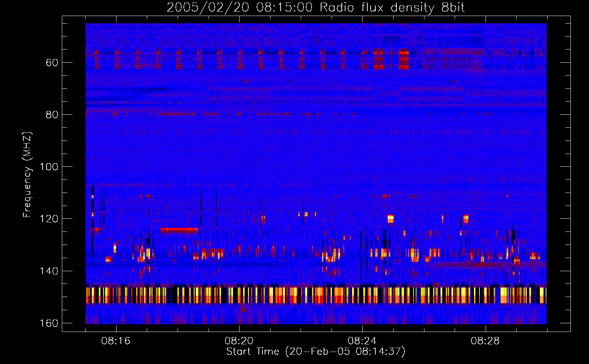Click the 100 frequency tick label
The image size is (589, 364).
coord(49,167)
